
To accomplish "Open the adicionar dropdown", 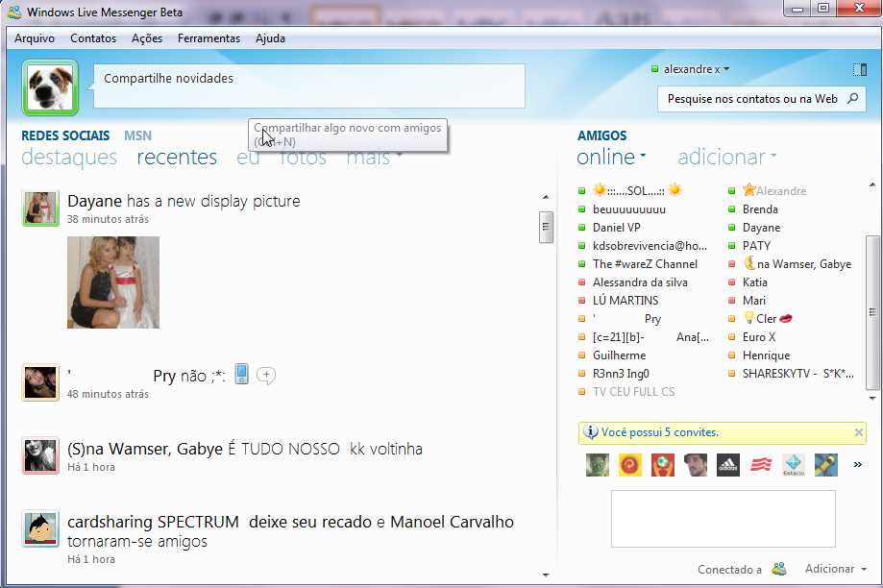I will [x=726, y=158].
